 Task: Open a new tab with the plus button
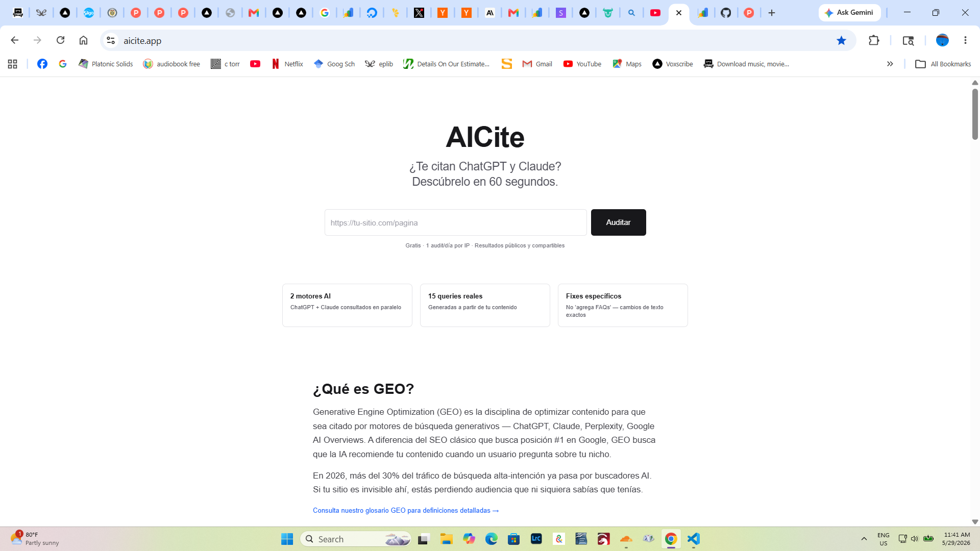tap(772, 13)
